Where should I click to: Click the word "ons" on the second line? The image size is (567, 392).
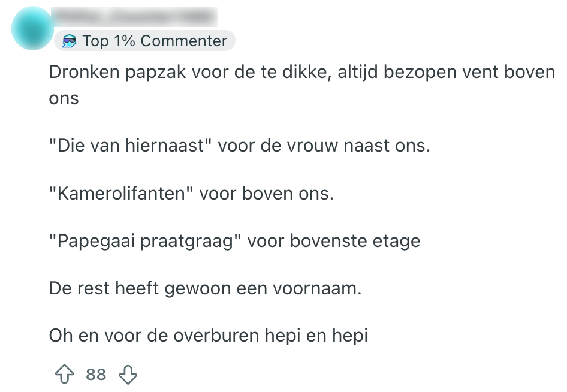(64, 98)
